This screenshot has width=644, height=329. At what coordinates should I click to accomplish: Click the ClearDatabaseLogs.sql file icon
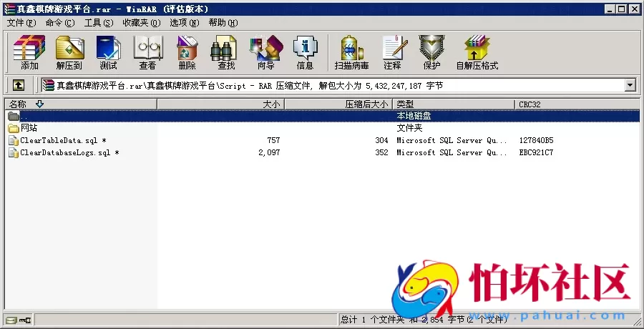(14, 153)
